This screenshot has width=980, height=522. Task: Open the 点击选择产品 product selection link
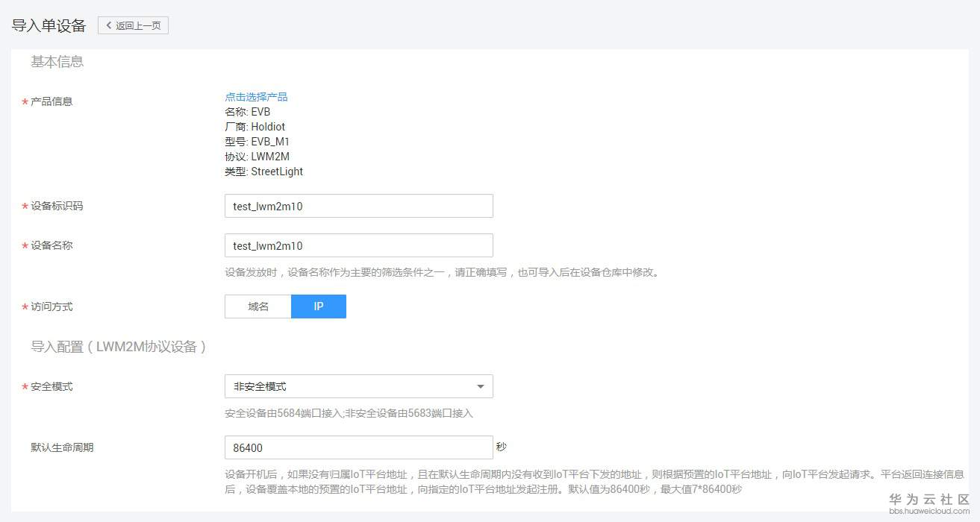(256, 97)
